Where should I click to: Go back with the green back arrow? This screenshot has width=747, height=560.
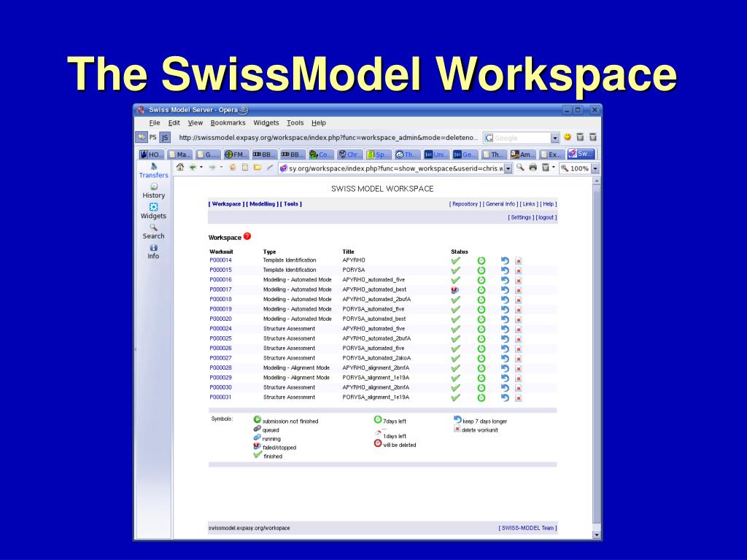coord(193,167)
